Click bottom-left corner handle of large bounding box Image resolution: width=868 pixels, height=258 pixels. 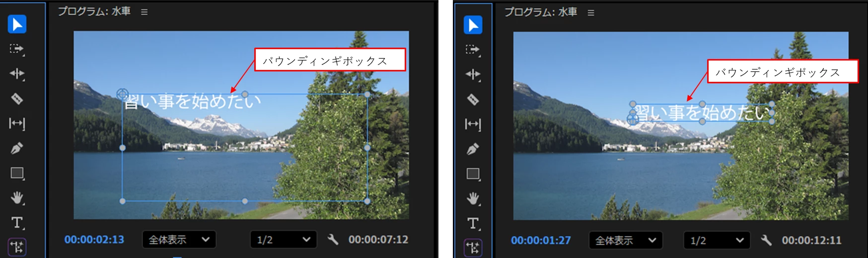coord(123,201)
